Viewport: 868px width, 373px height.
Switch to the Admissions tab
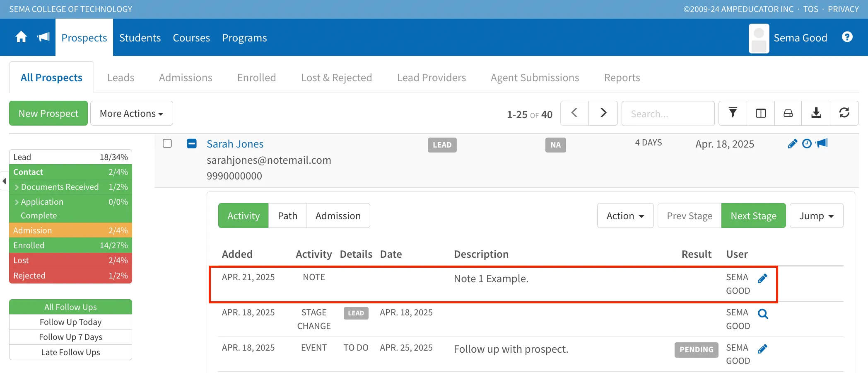click(x=186, y=78)
